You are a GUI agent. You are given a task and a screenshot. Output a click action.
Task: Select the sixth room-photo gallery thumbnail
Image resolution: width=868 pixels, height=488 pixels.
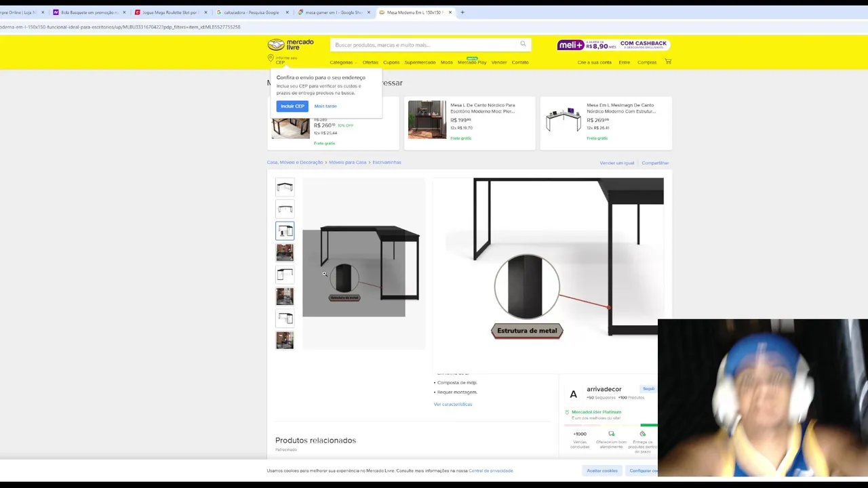click(x=285, y=296)
